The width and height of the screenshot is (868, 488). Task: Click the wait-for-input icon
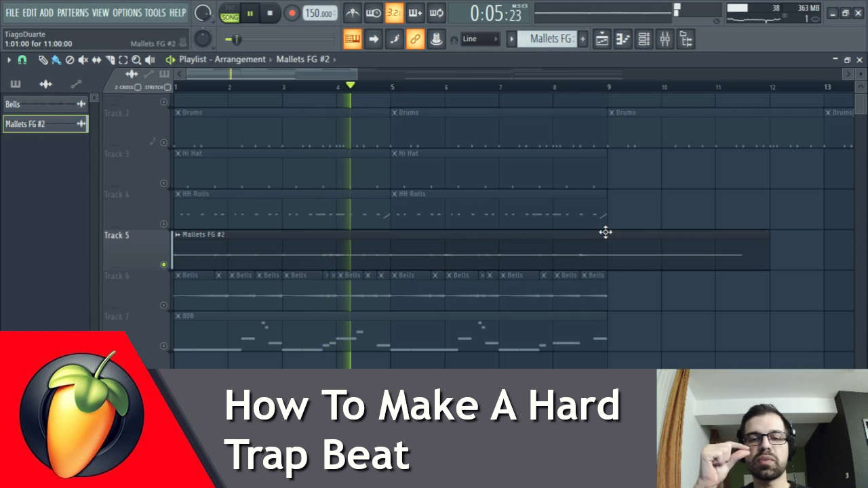[x=374, y=12]
